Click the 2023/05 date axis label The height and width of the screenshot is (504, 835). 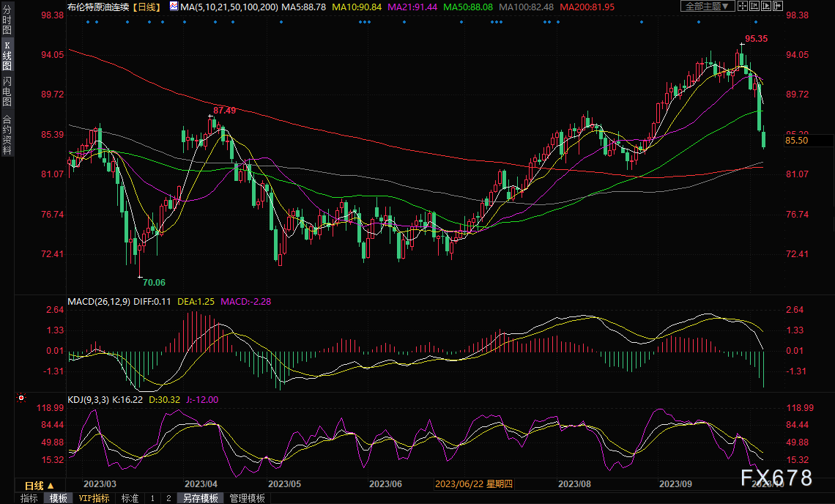[284, 483]
